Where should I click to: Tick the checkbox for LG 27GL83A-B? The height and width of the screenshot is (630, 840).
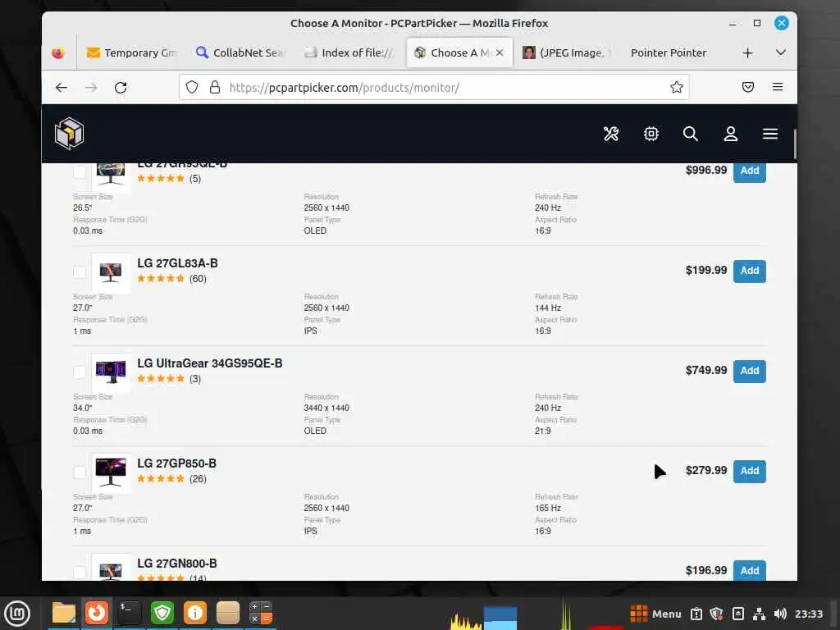80,272
